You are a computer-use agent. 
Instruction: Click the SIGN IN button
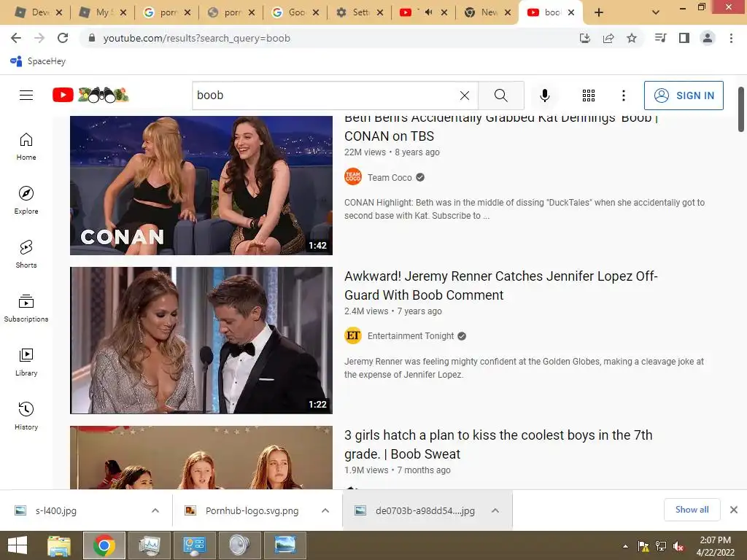(684, 96)
